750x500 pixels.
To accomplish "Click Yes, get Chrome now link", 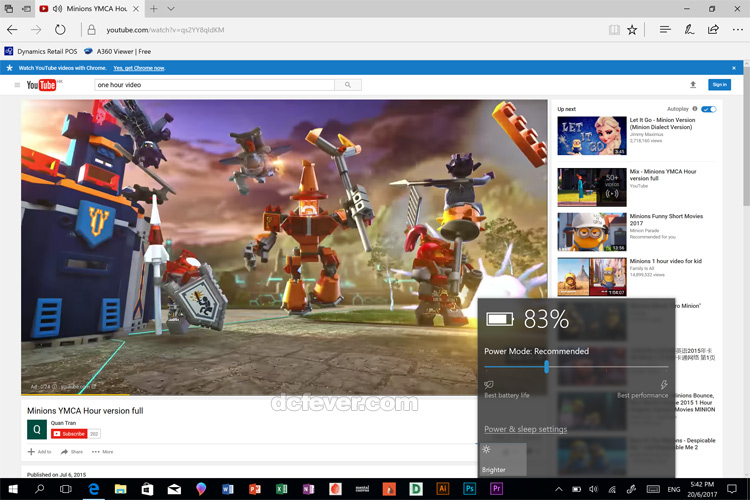I will click(139, 68).
